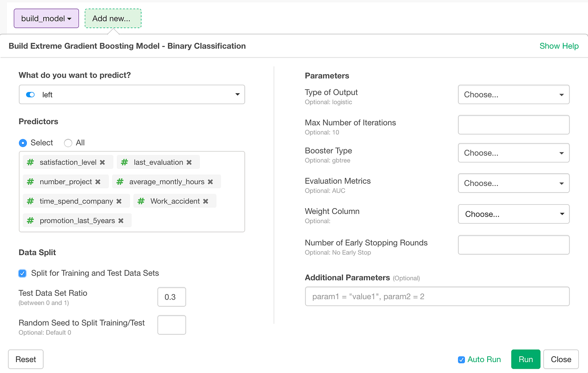
Task: Remove the promotion_last_5years predictor chip
Action: coord(121,220)
